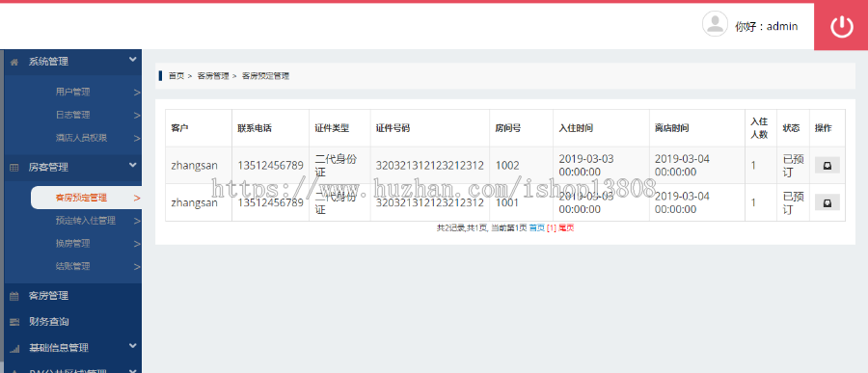Collapse the 系统管理 menu chevron
868x373 pixels.
pyautogui.click(x=132, y=60)
